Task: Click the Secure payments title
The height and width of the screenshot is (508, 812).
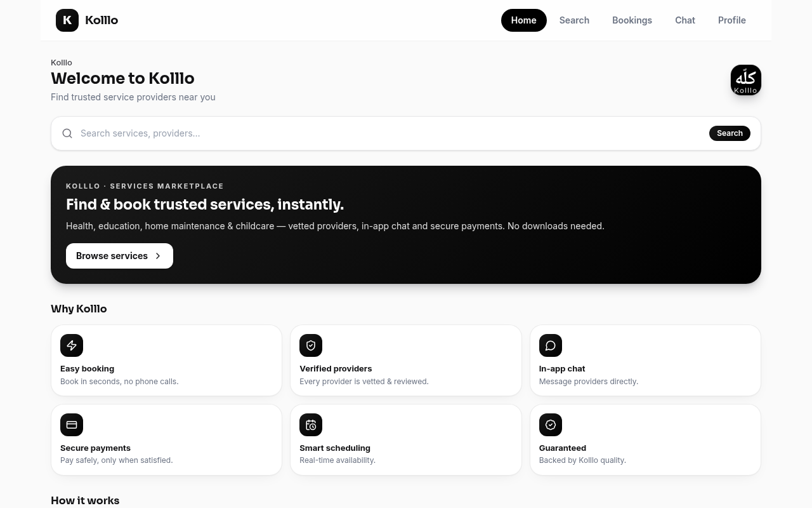Action: (x=95, y=448)
